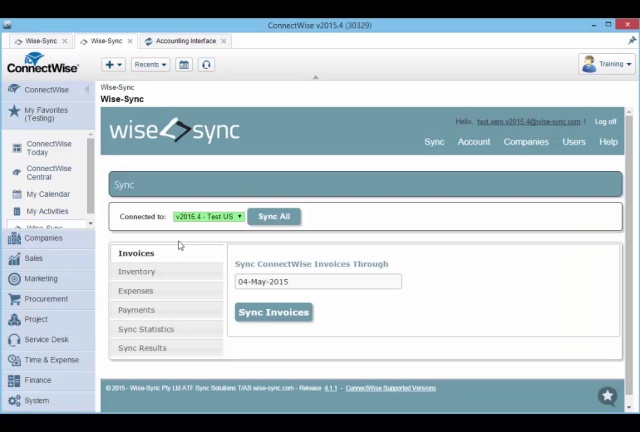The width and height of the screenshot is (640, 432).
Task: Open the Companies menu in wise-sync header
Action: pos(526,142)
